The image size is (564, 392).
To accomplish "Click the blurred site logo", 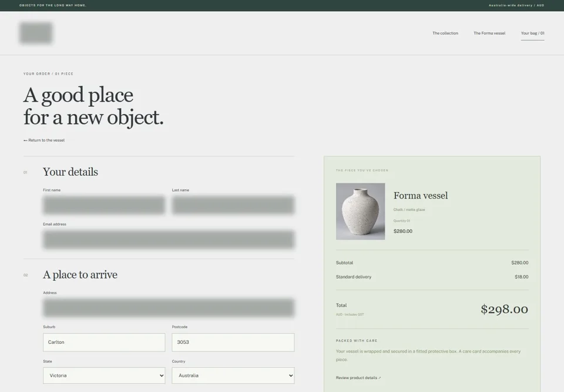I will (x=36, y=33).
